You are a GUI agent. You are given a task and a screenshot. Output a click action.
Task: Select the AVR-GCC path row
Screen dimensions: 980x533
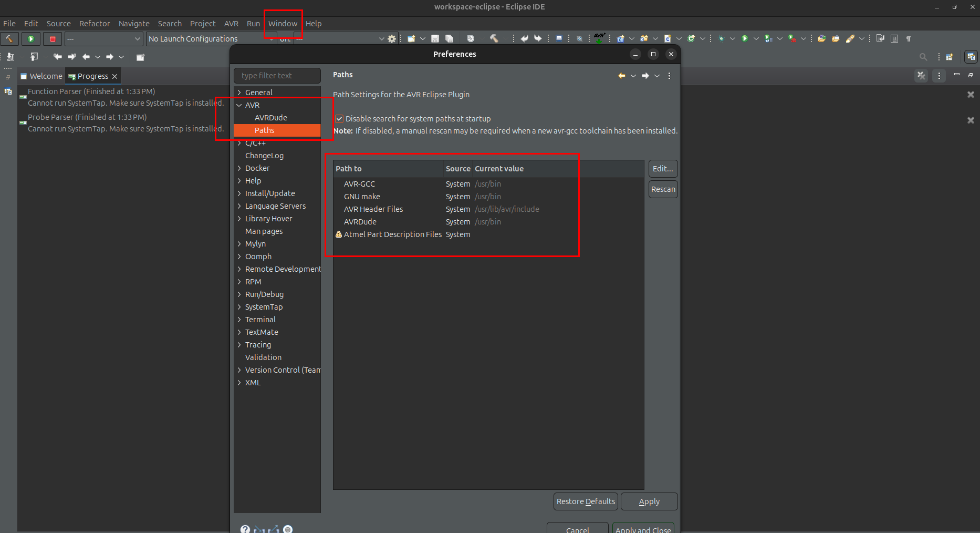[488, 184]
